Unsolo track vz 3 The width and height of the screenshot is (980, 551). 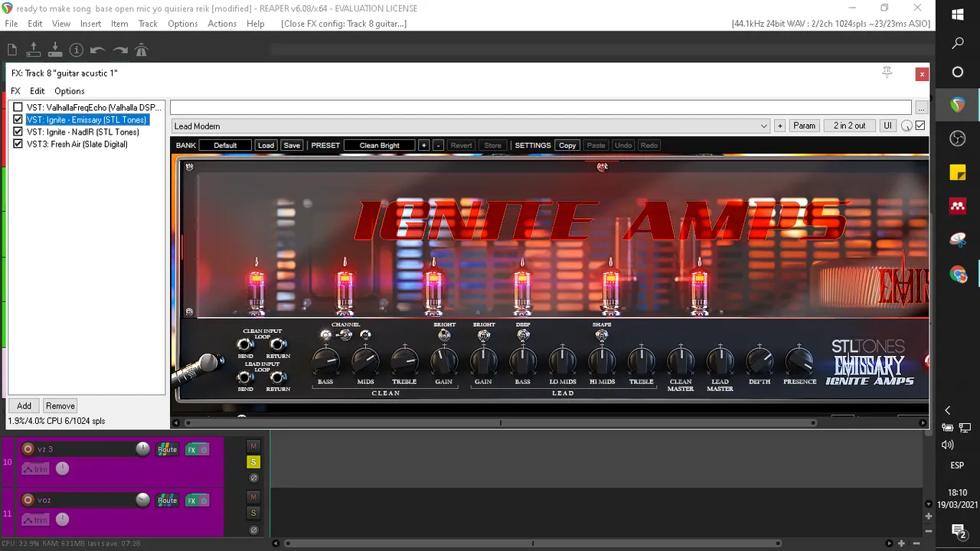tap(253, 462)
